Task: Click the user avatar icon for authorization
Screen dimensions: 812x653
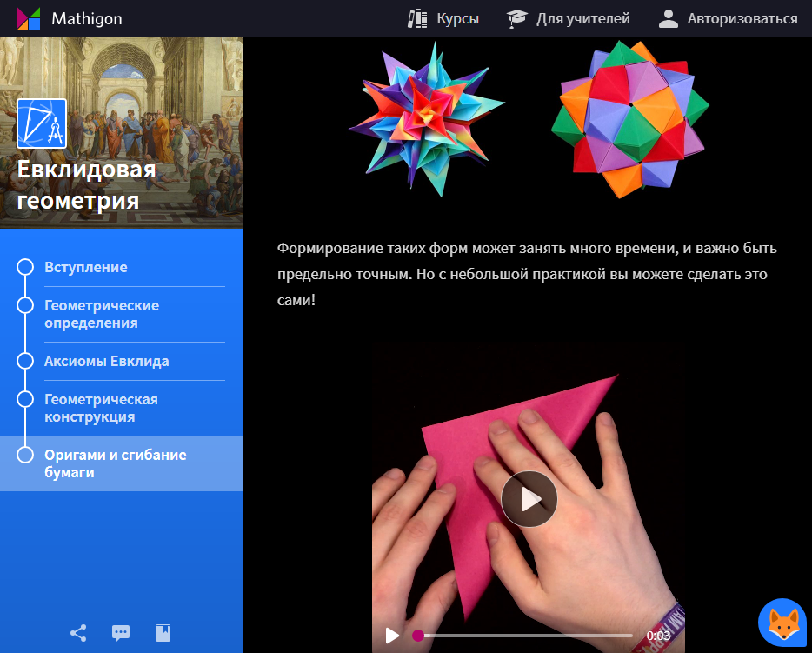Action: point(668,17)
